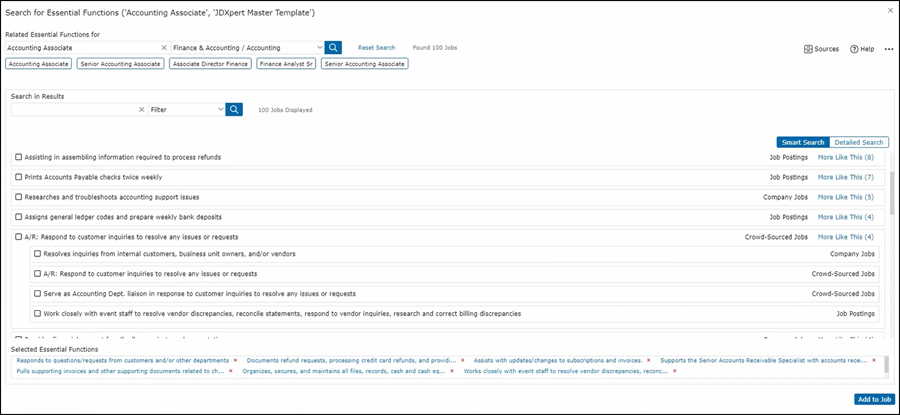This screenshot has width=900, height=415.
Task: Select the Smart Search tab
Action: (803, 142)
